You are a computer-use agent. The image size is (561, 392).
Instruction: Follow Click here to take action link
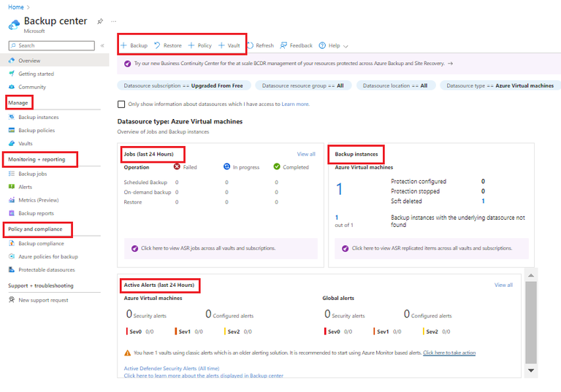pyautogui.click(x=449, y=353)
